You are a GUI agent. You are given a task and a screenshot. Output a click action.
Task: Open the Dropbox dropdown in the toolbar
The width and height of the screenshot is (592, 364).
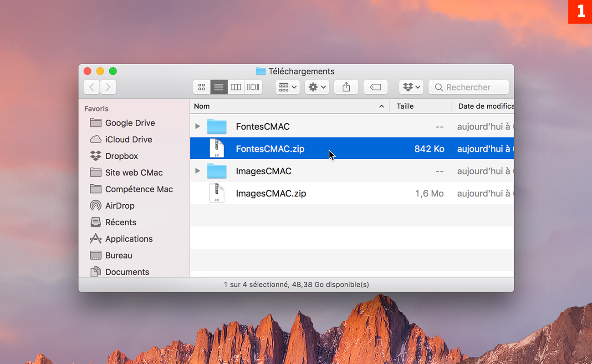click(411, 87)
